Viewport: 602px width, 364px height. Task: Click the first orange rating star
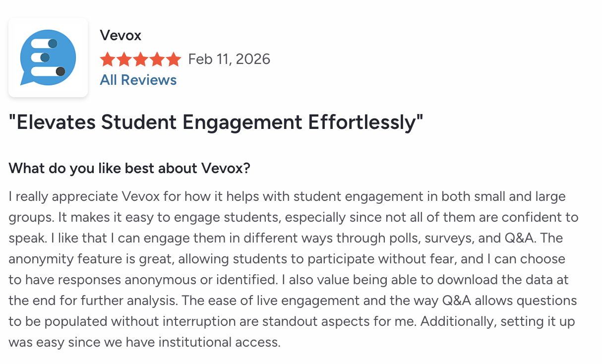click(x=107, y=60)
